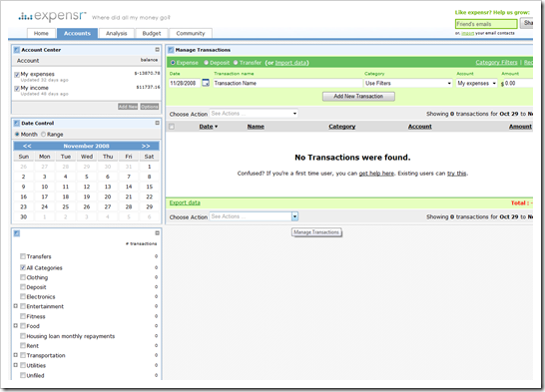Expand the Entertainment category
545x392 pixels.
click(x=15, y=306)
